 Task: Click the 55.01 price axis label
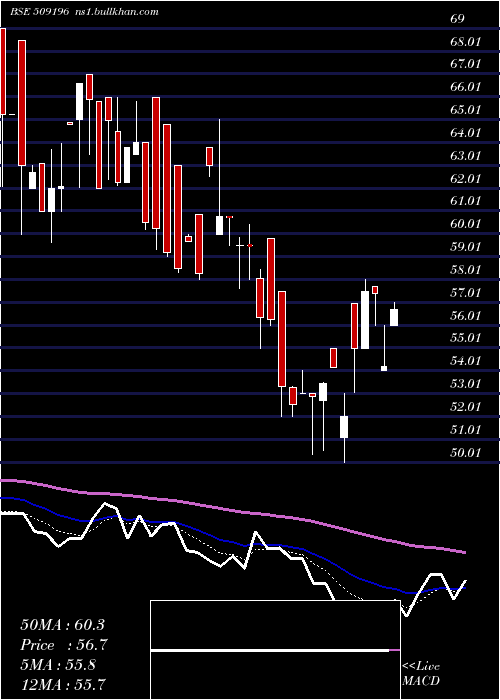(x=466, y=338)
